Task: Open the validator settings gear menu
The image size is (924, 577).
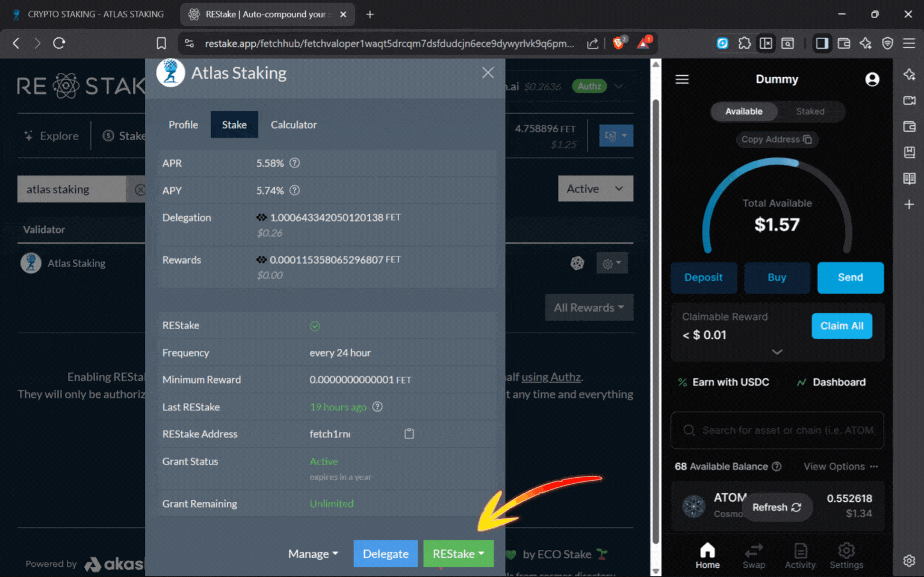Action: (612, 263)
